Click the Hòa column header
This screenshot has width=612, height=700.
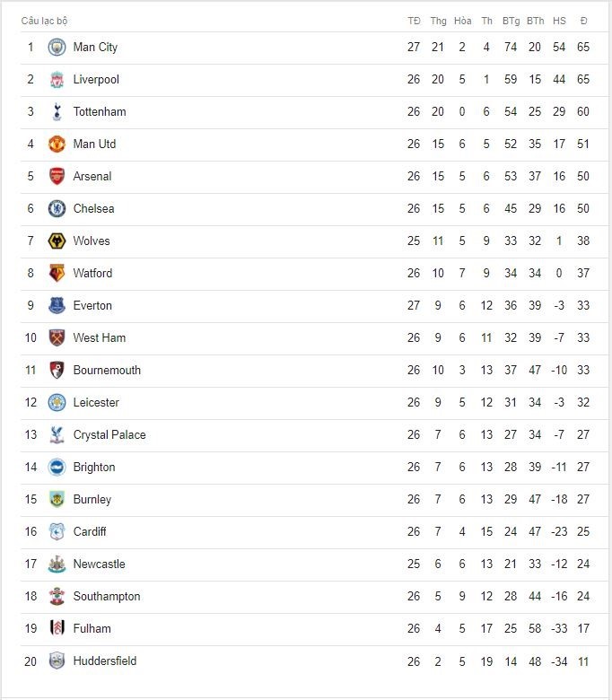pos(462,21)
